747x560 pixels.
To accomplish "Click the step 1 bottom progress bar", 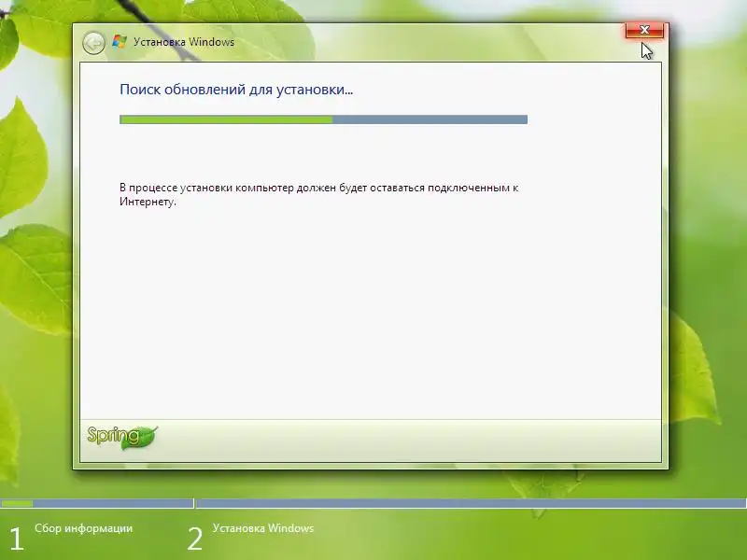I will tap(97, 503).
